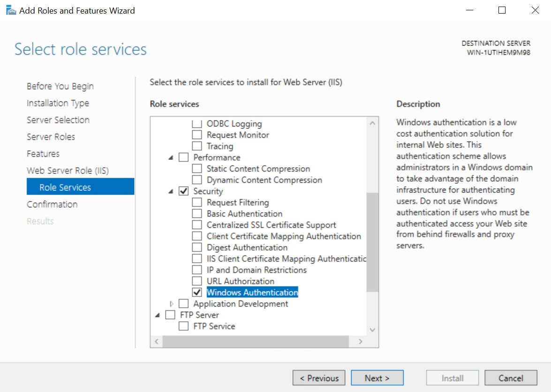551x392 pixels.
Task: Select the Windows Authentication label
Action: click(252, 292)
